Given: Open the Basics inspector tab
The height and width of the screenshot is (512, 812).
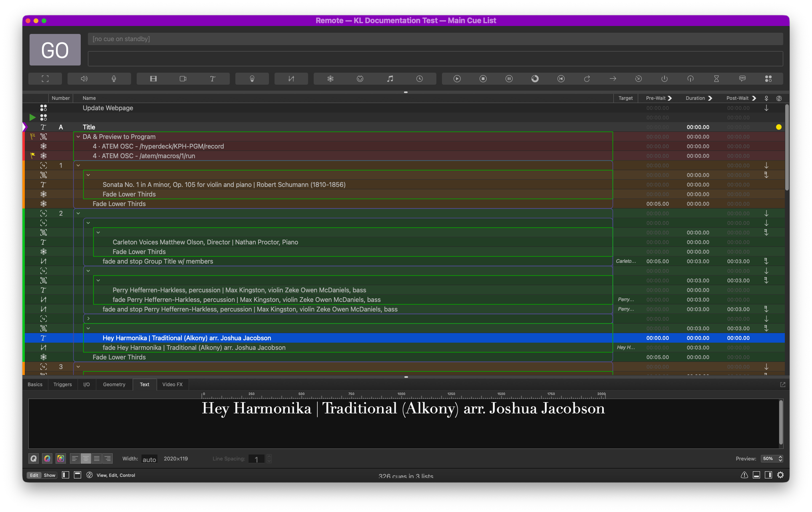Looking at the screenshot, I should click(x=35, y=385).
